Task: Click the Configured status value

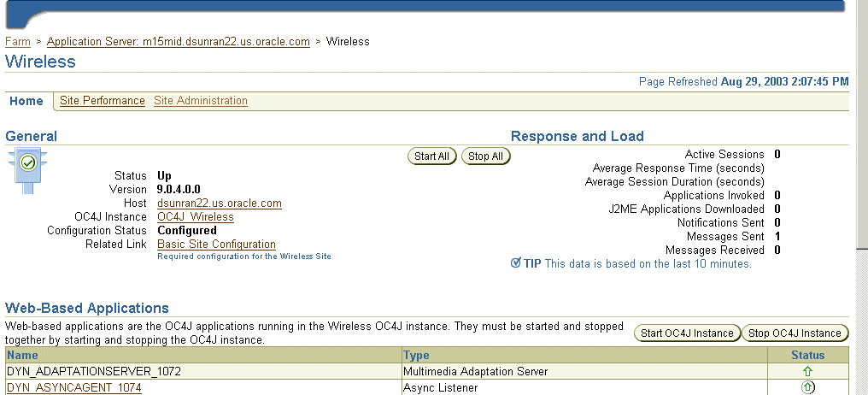Action: pyautogui.click(x=187, y=231)
